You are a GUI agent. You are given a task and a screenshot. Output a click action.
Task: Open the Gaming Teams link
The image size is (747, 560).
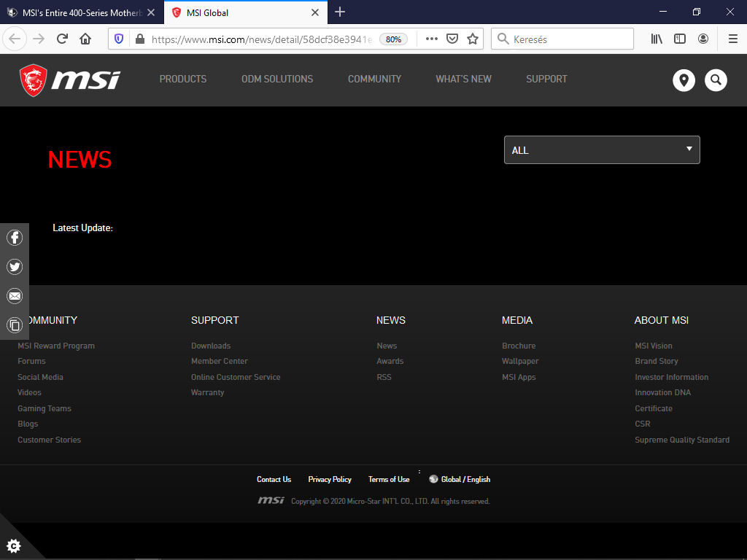tap(44, 408)
